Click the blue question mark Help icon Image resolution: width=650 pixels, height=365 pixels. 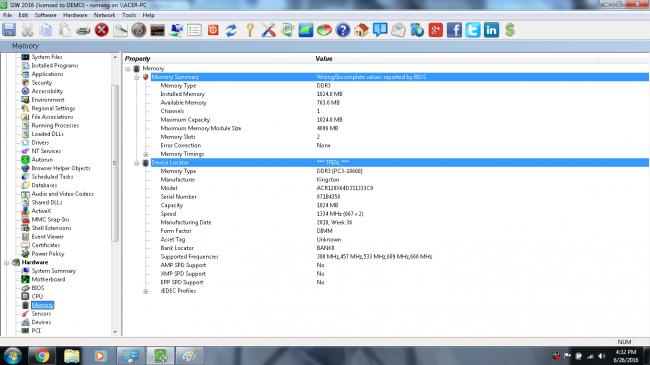pos(343,30)
